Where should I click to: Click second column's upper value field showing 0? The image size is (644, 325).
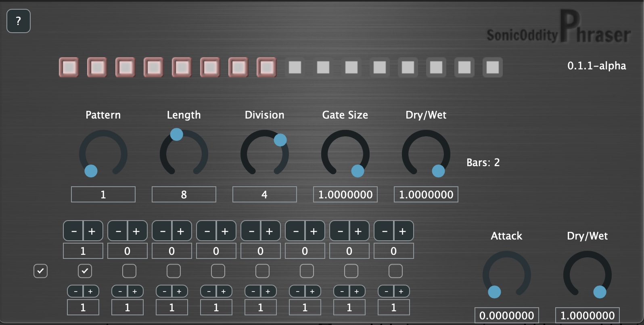click(128, 251)
